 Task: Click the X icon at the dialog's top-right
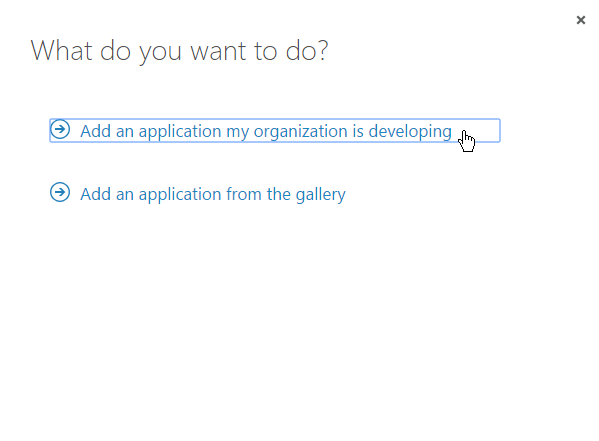tap(581, 20)
